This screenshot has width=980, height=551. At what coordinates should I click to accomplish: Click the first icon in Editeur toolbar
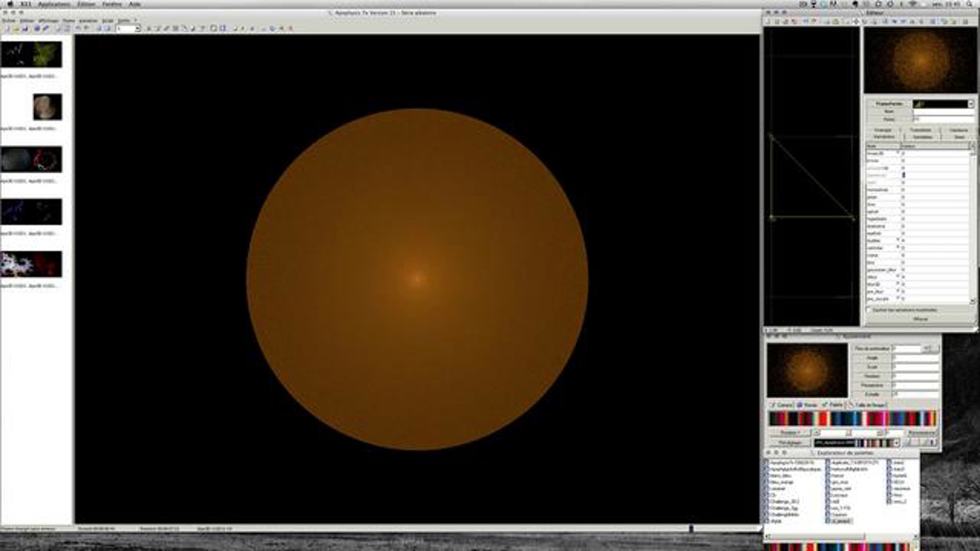[x=768, y=21]
